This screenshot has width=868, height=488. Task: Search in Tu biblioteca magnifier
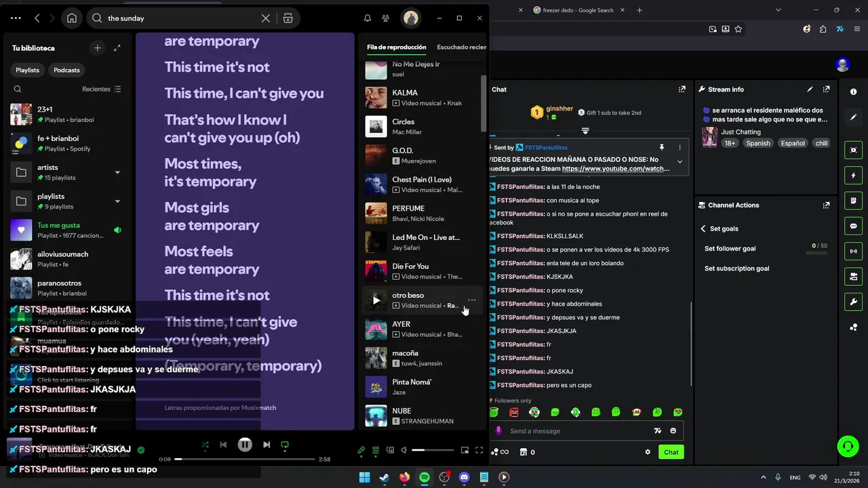[18, 89]
